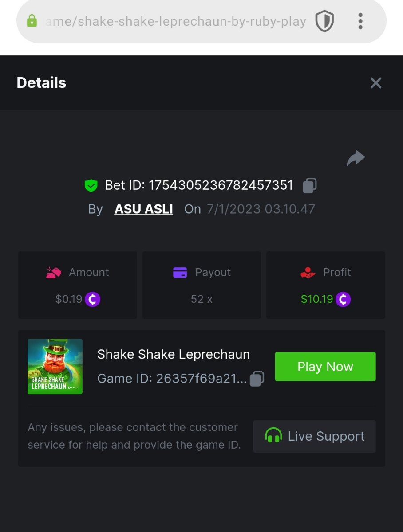Click the Shake Shake Leprechaun thumbnail
Image resolution: width=403 pixels, height=532 pixels.
point(55,367)
